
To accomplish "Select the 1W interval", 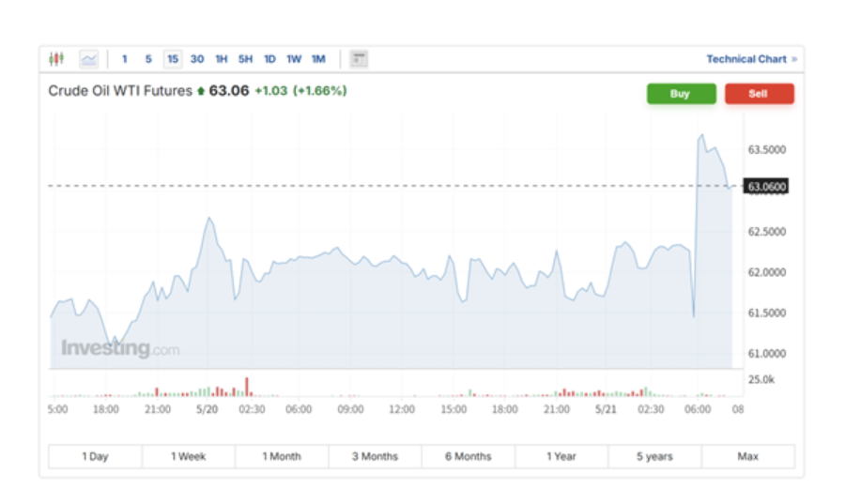I will 294,59.
